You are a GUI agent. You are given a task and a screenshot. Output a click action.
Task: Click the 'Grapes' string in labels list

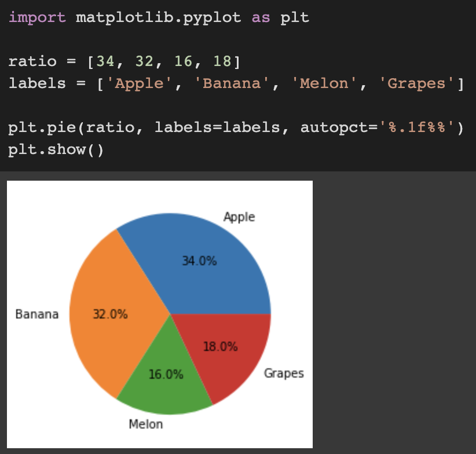point(416,83)
